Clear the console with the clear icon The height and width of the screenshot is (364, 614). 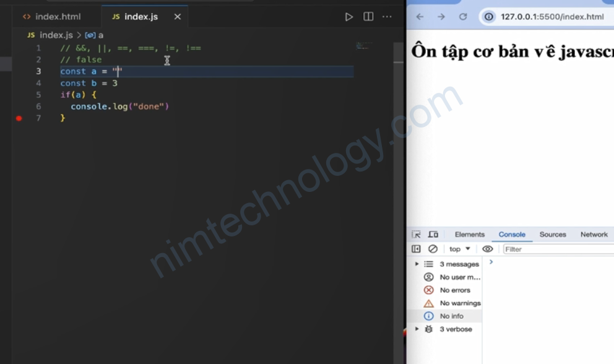(x=433, y=249)
